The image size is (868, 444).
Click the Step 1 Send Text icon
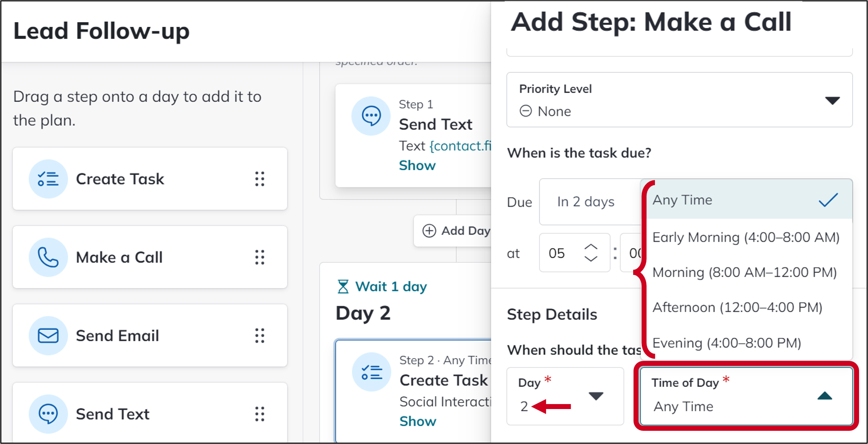coord(371,116)
